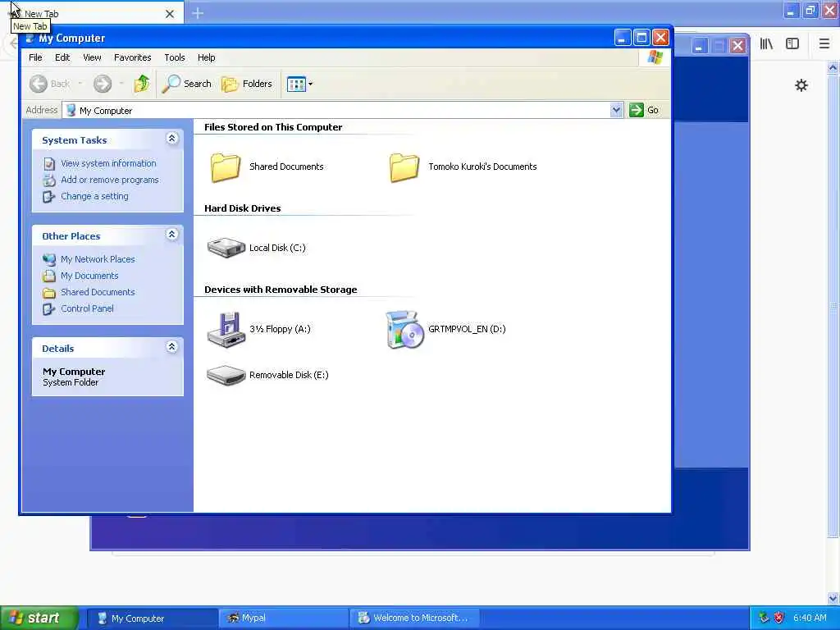
Task: Toggle the browser sidebar icon
Action: point(792,44)
